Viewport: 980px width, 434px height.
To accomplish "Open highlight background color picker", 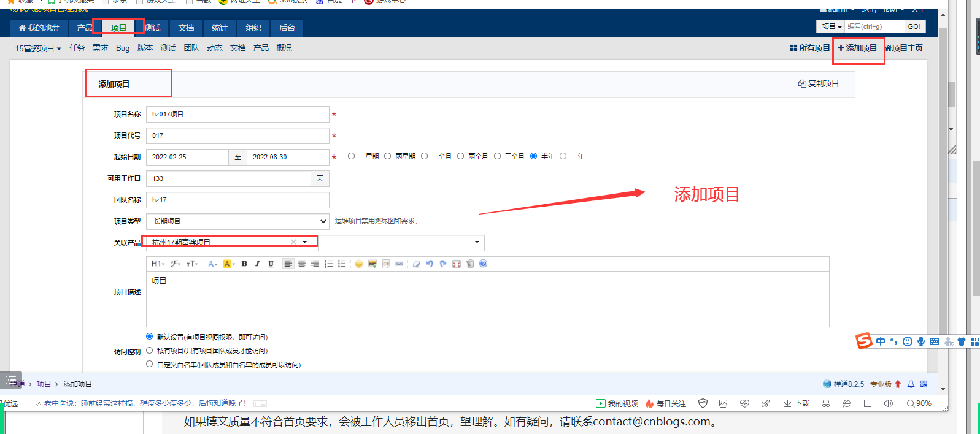I will tap(229, 264).
